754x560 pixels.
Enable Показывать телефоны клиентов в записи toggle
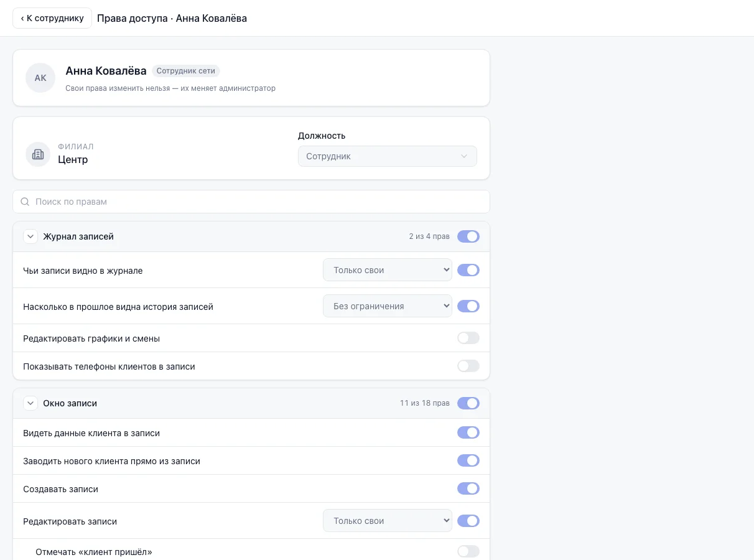[468, 366]
